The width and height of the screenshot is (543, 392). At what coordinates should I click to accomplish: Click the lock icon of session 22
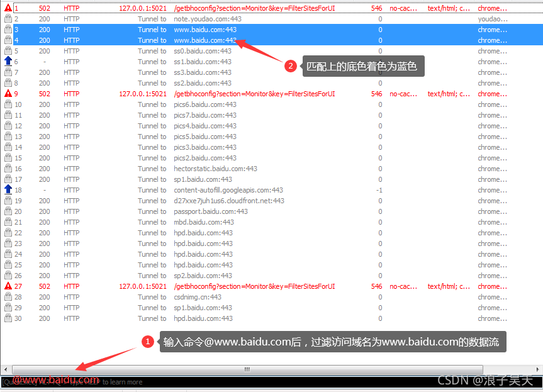click(8, 233)
